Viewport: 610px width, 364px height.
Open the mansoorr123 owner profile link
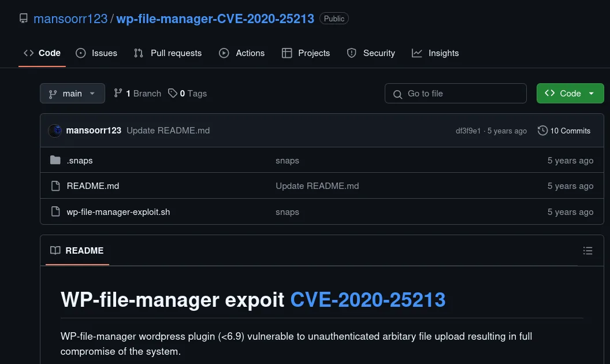coord(70,18)
